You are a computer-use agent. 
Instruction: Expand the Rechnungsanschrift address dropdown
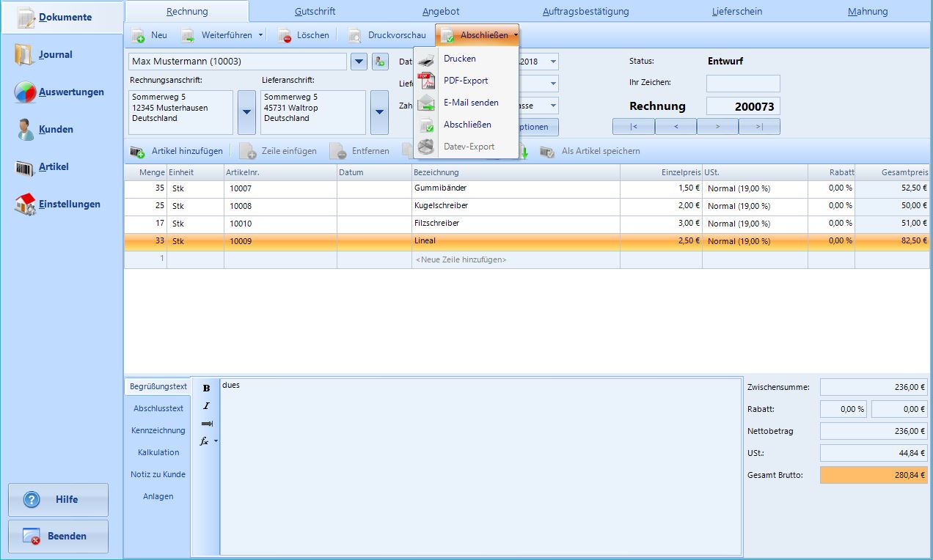(246, 112)
